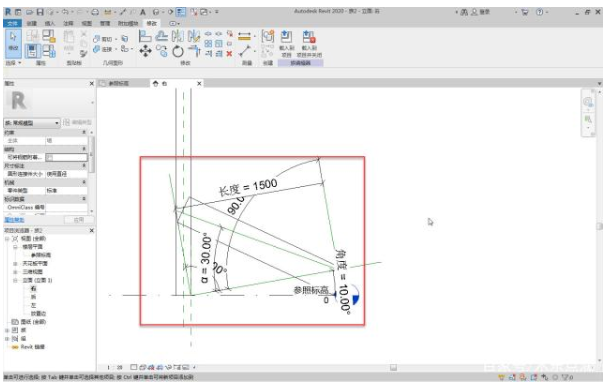Select the Offset tool in Modify panel
This screenshot has height=386, width=608.
click(161, 37)
